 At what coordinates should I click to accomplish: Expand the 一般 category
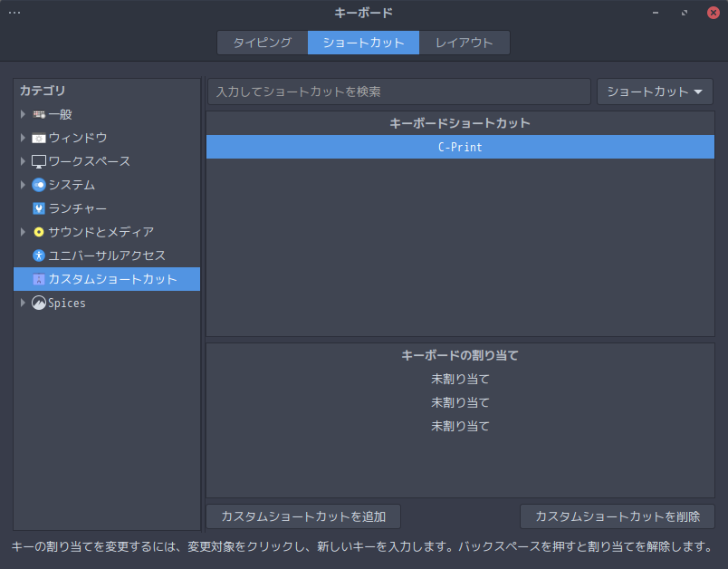(23, 114)
